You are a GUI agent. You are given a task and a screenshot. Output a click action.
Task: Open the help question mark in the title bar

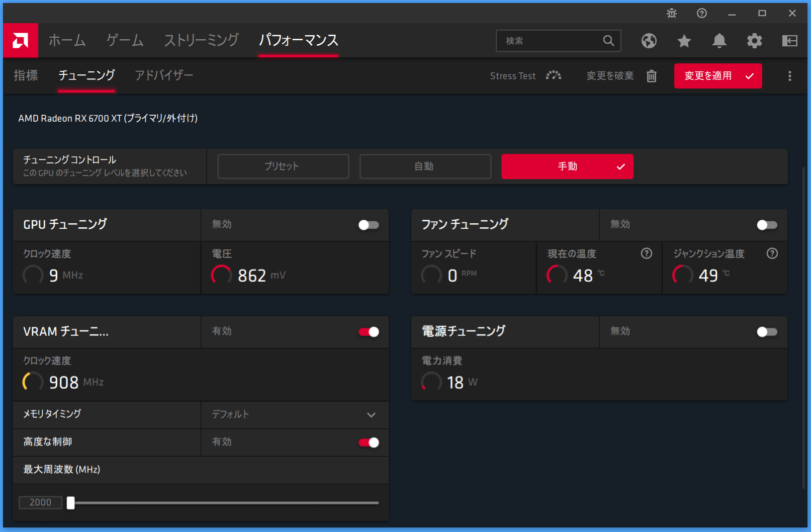click(702, 14)
